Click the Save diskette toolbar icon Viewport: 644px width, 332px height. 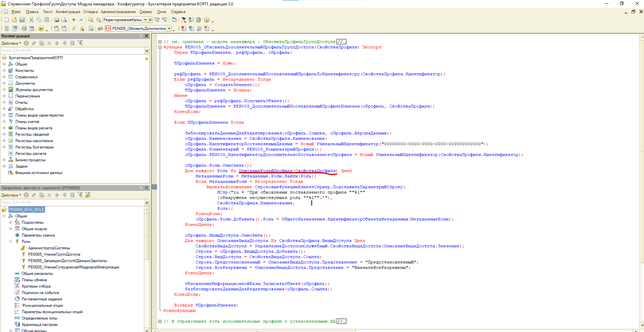tap(22, 20)
